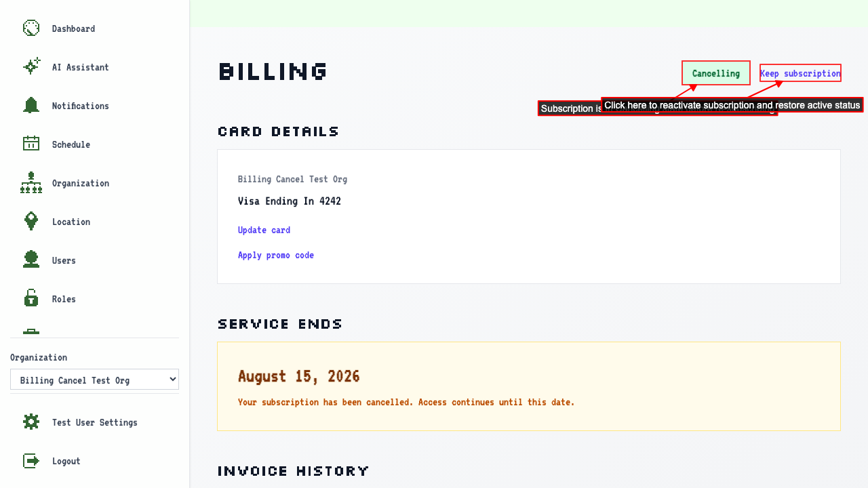
Task: Open the Organization sidebar entry
Action: pos(80,183)
